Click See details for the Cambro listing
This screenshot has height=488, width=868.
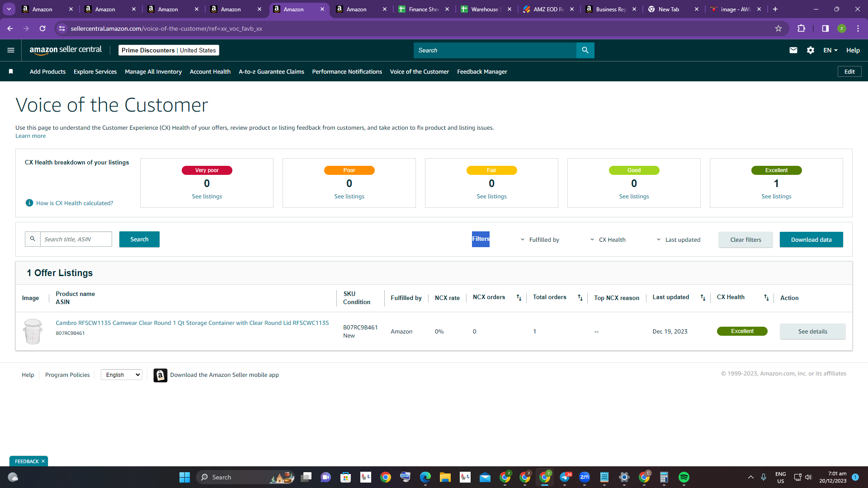[x=812, y=332]
